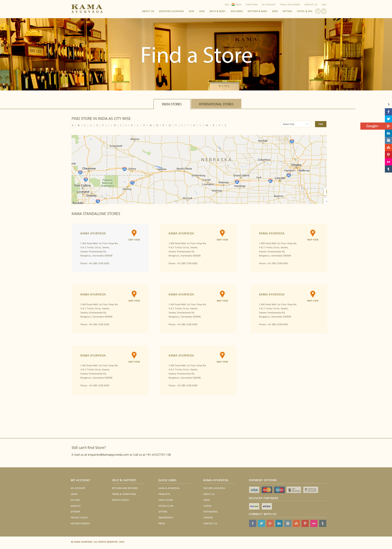Open the Bath & Body menu
This screenshot has height=549, width=392.
[x=217, y=11]
